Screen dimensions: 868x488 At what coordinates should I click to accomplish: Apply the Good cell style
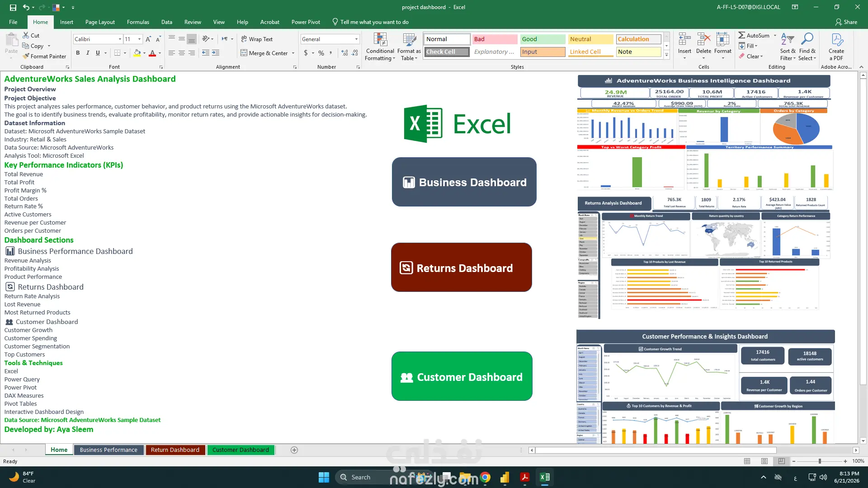[x=542, y=39]
